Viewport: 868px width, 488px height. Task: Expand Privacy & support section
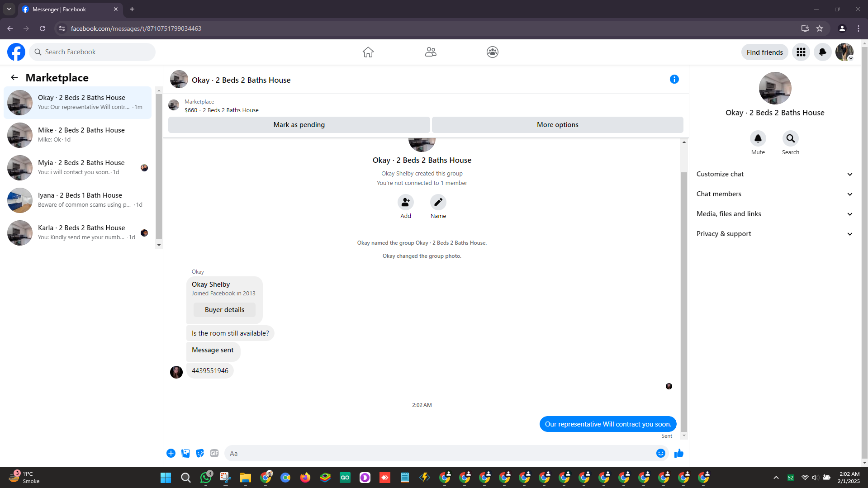774,234
